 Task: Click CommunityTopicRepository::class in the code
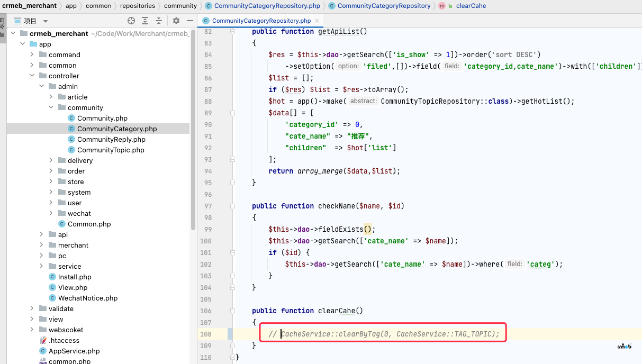[x=445, y=101]
